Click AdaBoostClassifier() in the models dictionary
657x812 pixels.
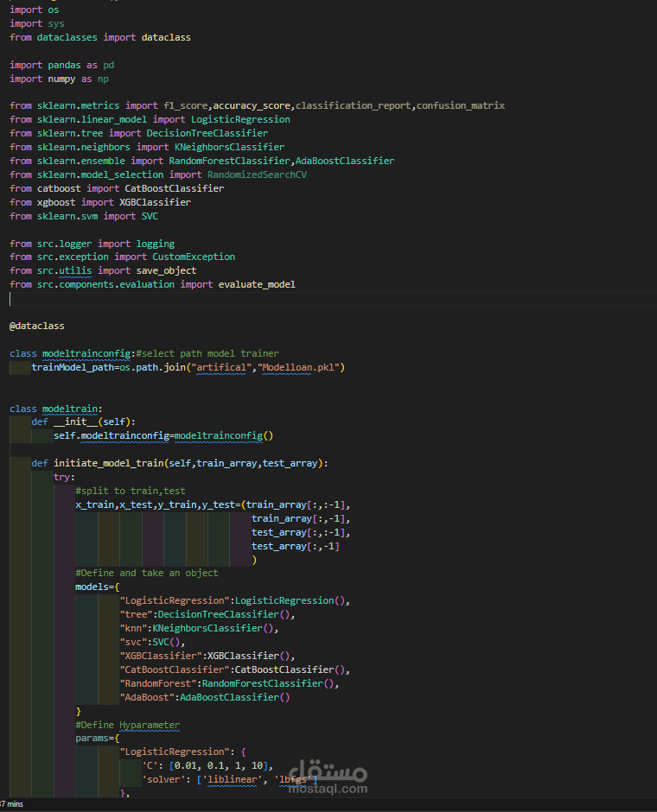pyautogui.click(x=235, y=698)
